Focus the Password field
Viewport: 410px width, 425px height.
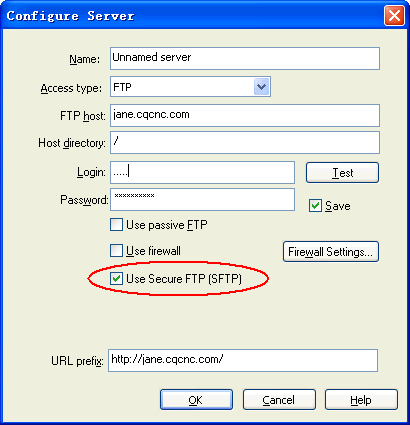[202, 199]
